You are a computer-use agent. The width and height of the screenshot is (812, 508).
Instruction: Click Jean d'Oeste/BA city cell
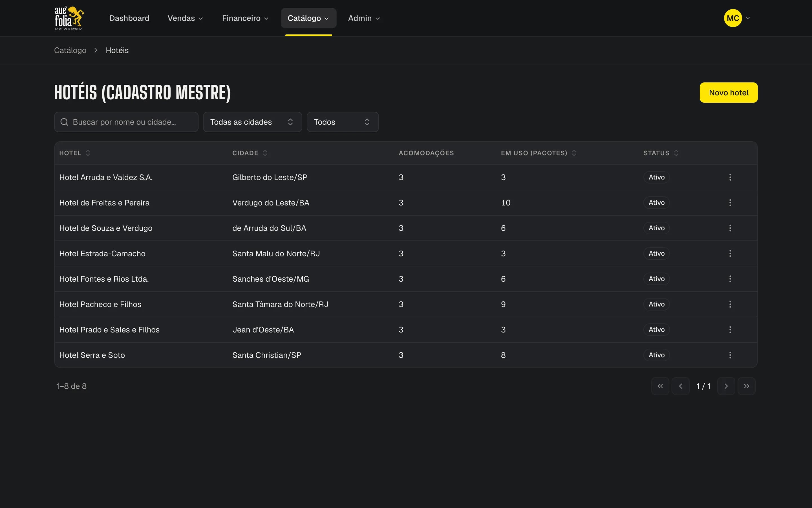tap(263, 330)
